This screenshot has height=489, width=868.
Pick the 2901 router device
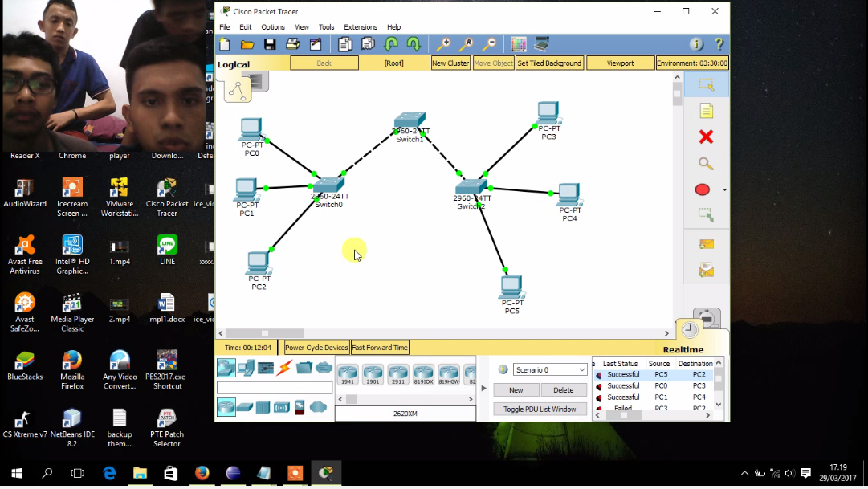click(x=373, y=374)
